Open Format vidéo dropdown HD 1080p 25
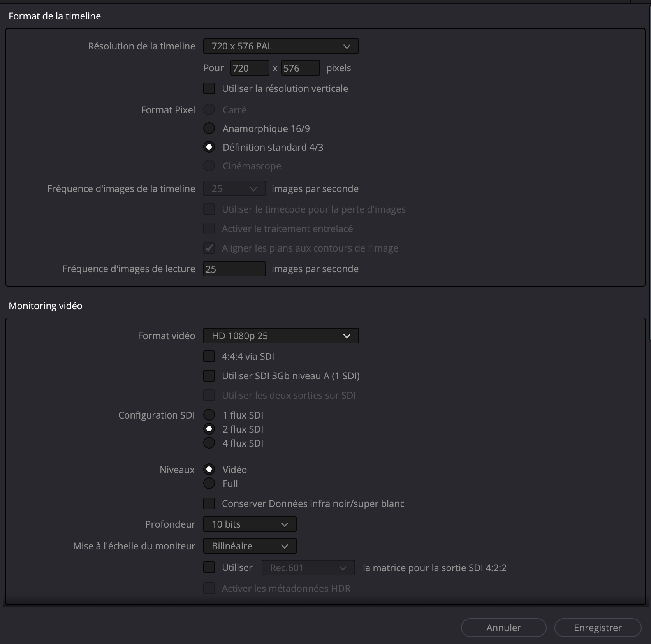651x644 pixels. click(x=281, y=336)
